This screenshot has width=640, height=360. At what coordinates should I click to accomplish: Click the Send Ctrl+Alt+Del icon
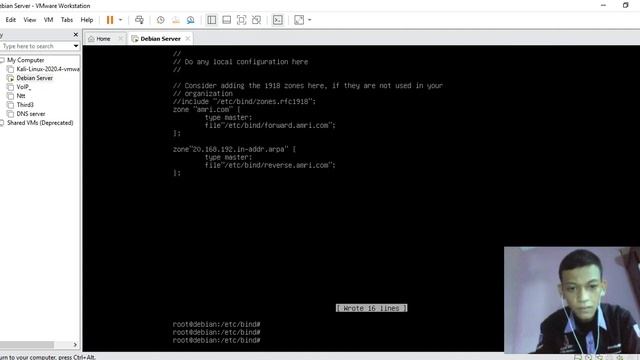click(x=139, y=20)
